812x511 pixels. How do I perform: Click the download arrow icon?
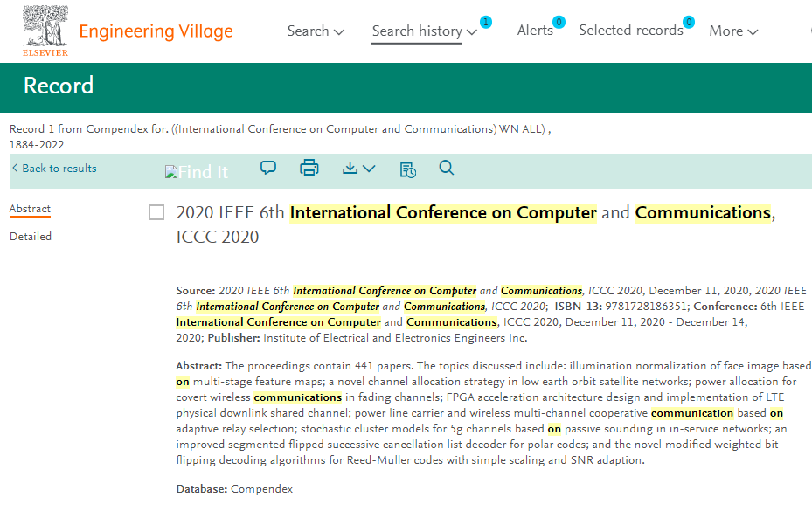[350, 168]
